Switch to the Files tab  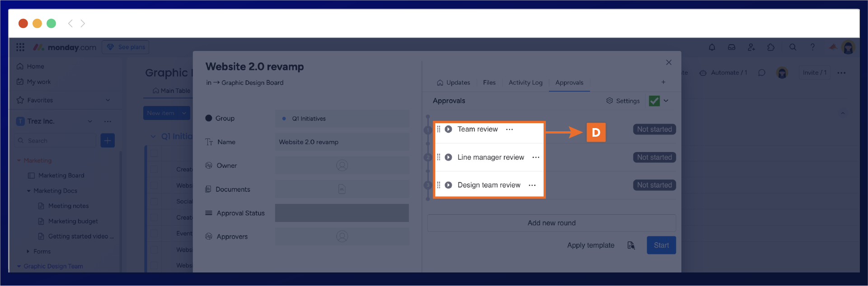[x=489, y=83]
